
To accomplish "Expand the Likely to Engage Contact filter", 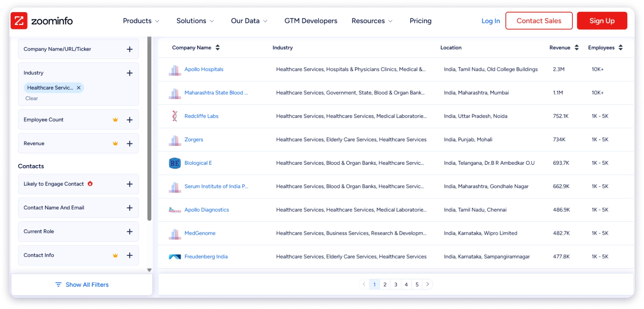I will click(130, 184).
